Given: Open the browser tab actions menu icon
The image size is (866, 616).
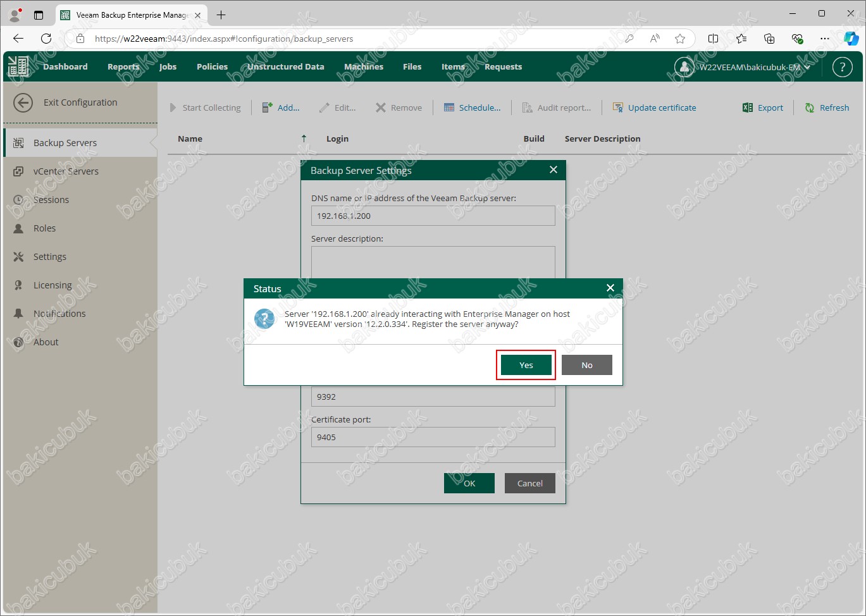Looking at the screenshot, I should [39, 15].
